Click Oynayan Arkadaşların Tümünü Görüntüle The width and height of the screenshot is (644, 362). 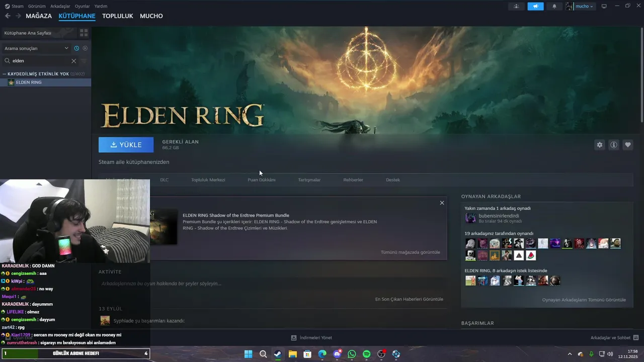tap(584, 300)
